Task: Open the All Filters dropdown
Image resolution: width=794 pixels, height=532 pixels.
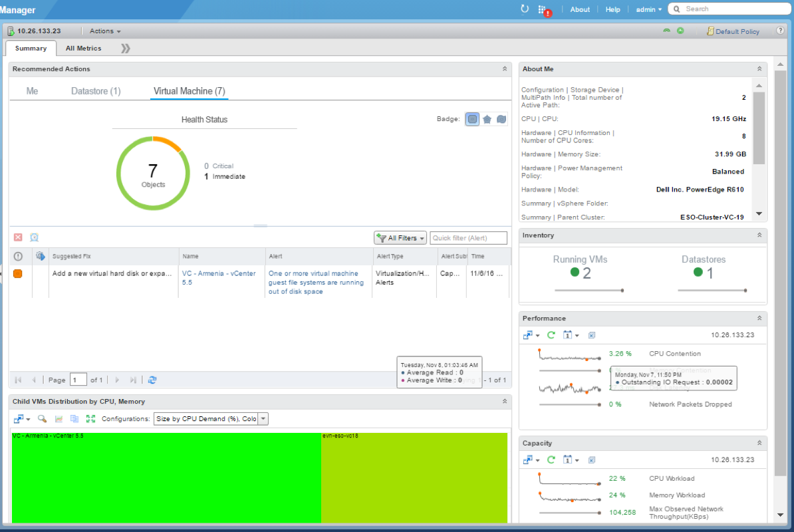Action: click(400, 237)
